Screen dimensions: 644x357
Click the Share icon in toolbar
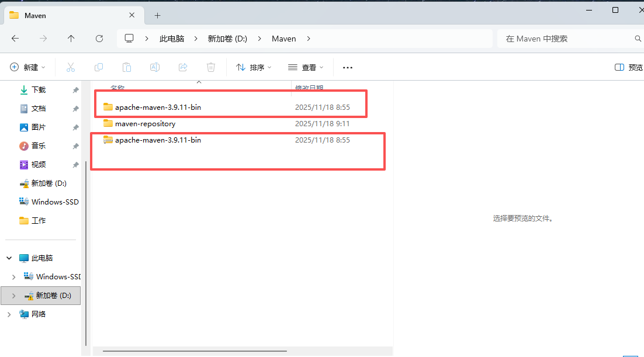tap(183, 67)
